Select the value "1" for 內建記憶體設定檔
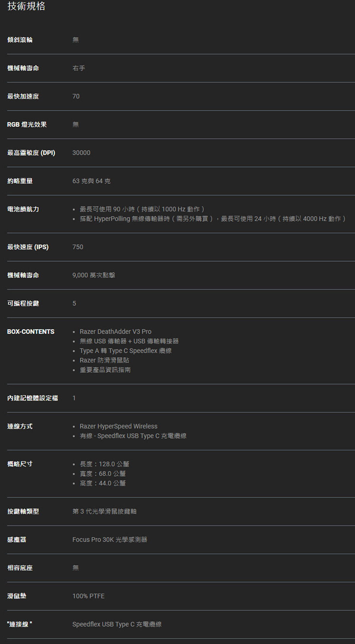The width and height of the screenshot is (355, 644). (74, 398)
